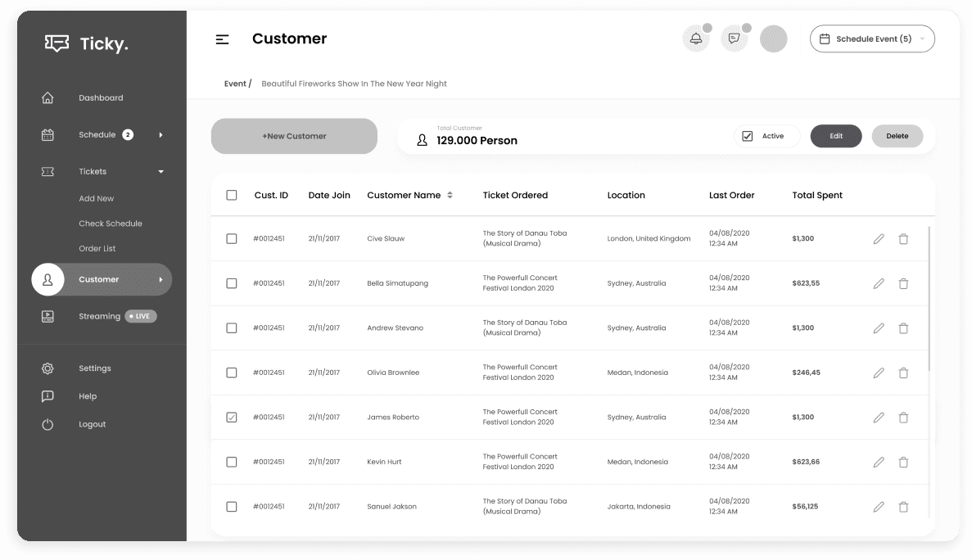Delete Sanuel Jakson's row with the trash icon
Image resolution: width=972 pixels, height=560 pixels.
(903, 506)
